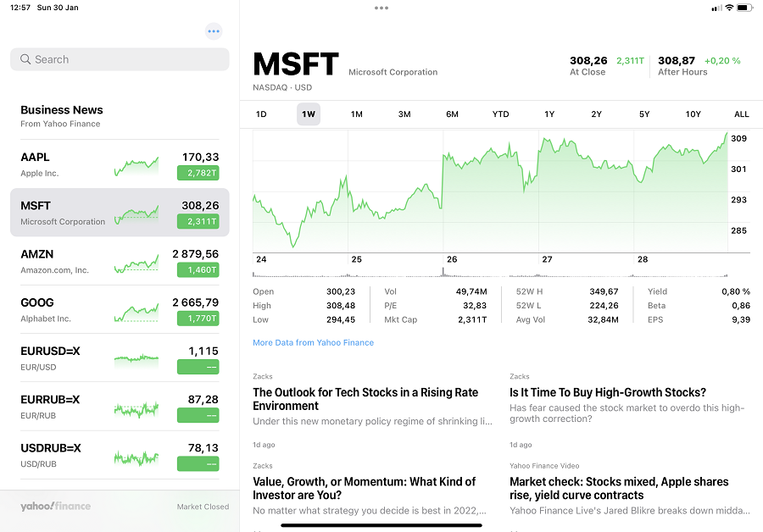Toggle AMZN market cap badge 1,460T
Viewport: 763px width, 532px height.
point(198,270)
